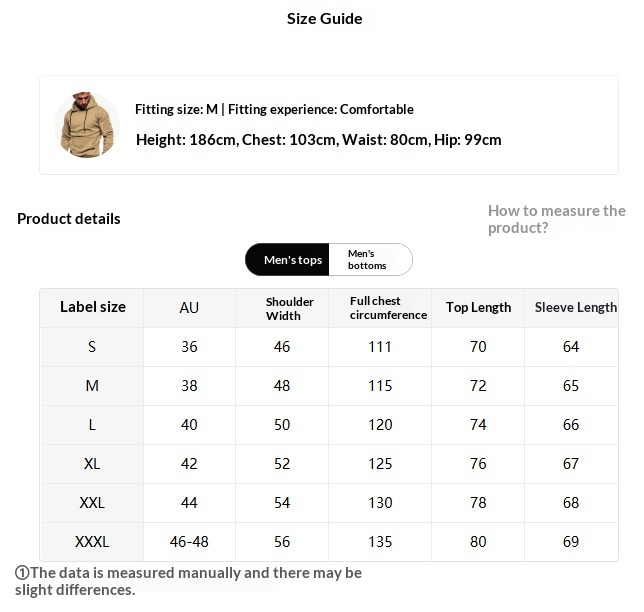644x612 pixels.
Task: Click the Top Length column header
Action: [x=478, y=308]
